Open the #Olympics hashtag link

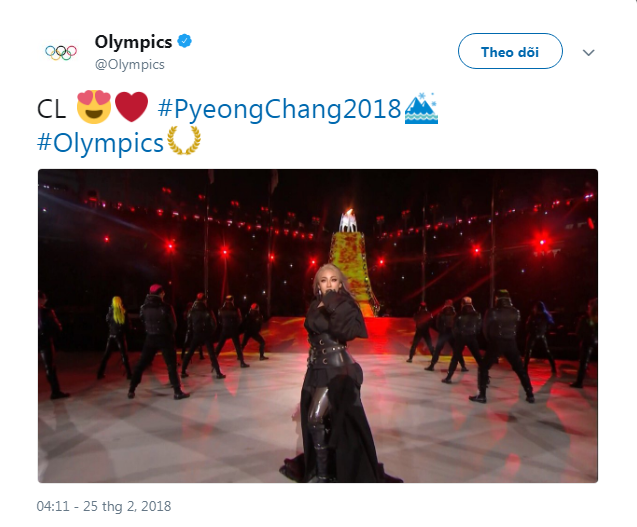pyautogui.click(x=100, y=142)
